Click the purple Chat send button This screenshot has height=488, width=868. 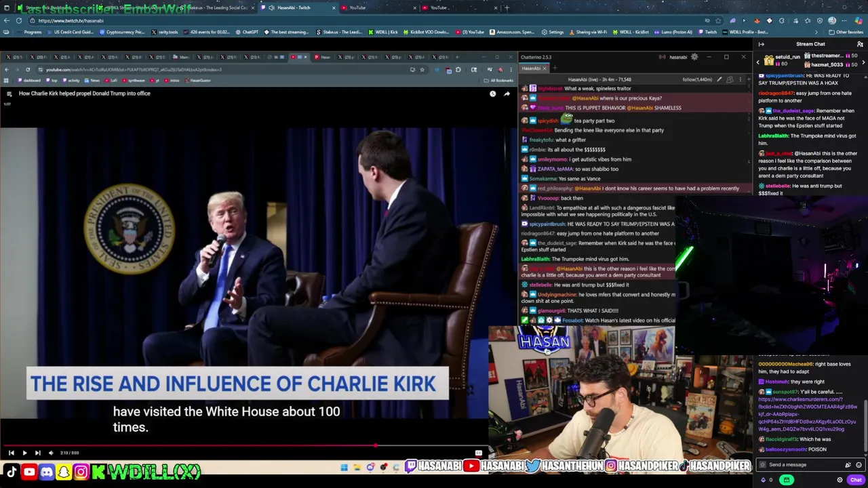tap(856, 480)
